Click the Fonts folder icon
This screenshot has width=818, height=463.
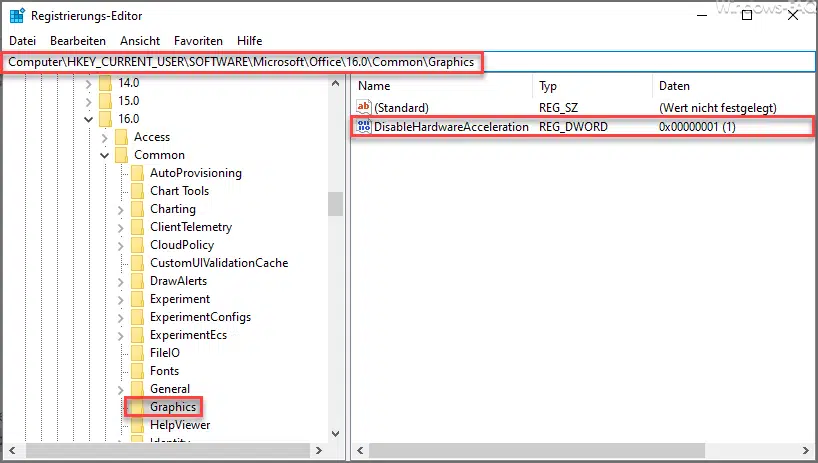point(137,371)
